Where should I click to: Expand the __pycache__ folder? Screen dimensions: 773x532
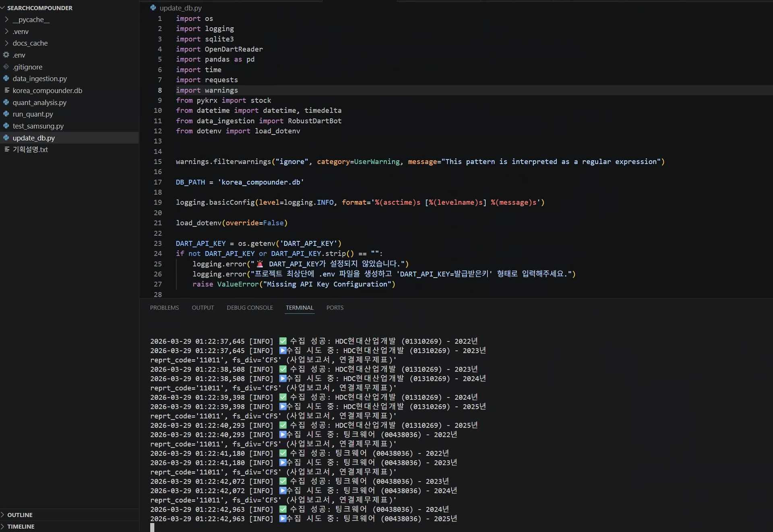pos(6,19)
